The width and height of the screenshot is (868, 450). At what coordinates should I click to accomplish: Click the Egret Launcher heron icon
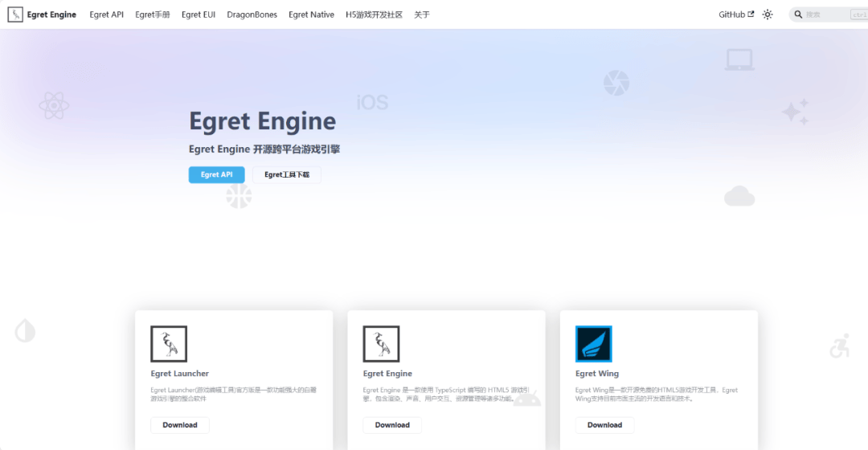click(x=169, y=344)
